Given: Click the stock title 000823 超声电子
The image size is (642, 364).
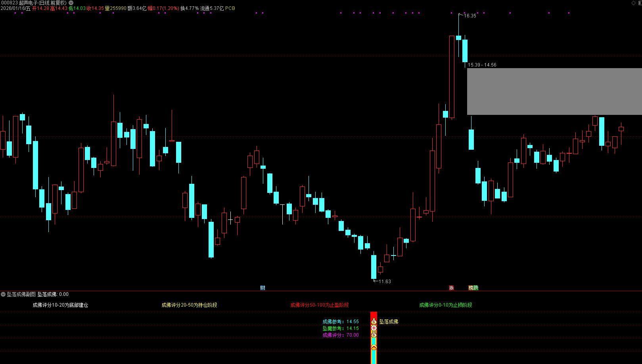Looking at the screenshot, I should [x=34, y=3].
